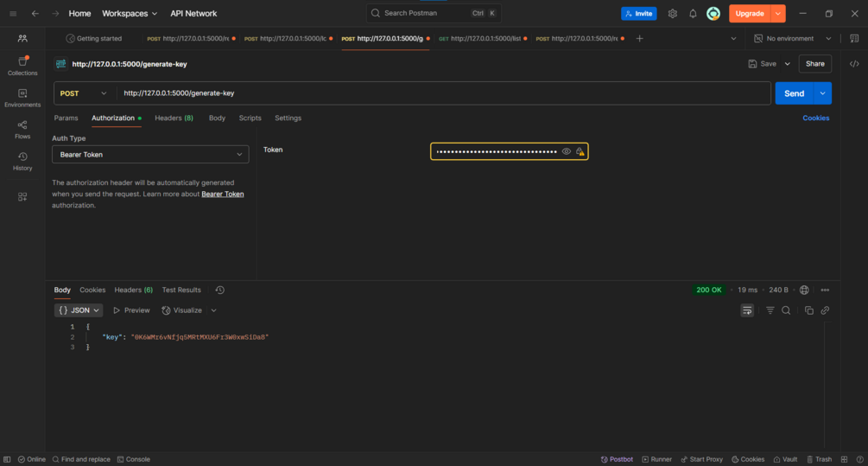Open the History sidebar panel

[22, 162]
